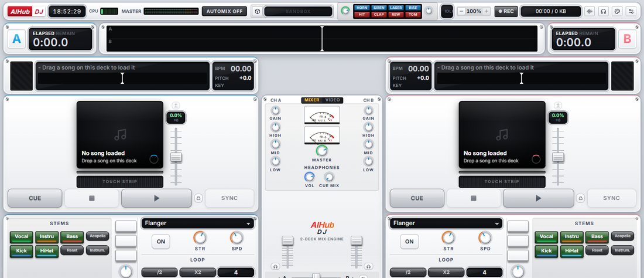Click Reset on deck B stems

tap(597, 250)
